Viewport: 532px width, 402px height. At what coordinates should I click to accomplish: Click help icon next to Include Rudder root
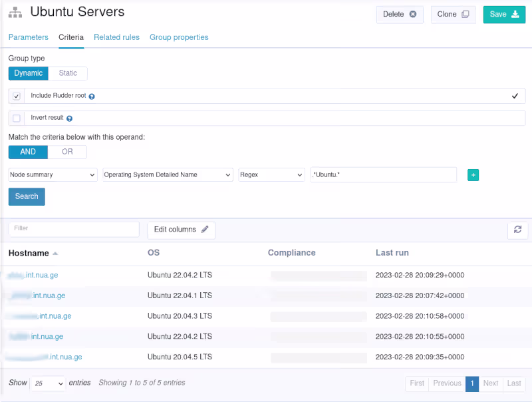tap(92, 97)
